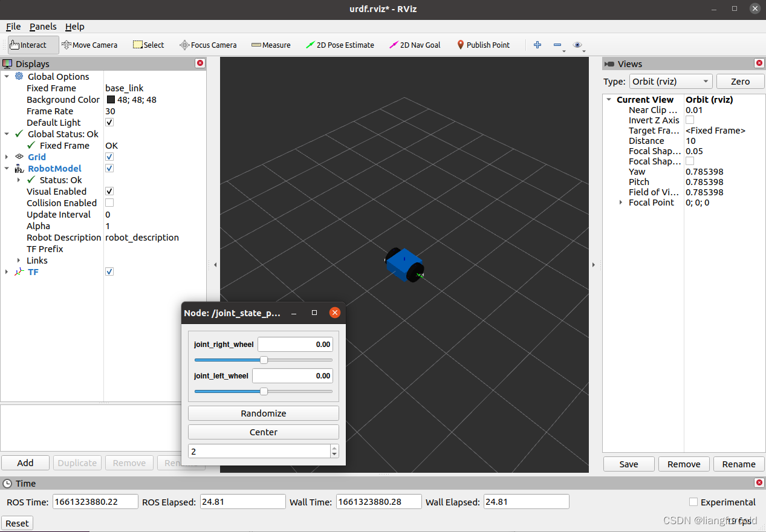766x532 pixels.
Task: Click the Add display button
Action: tap(25, 462)
